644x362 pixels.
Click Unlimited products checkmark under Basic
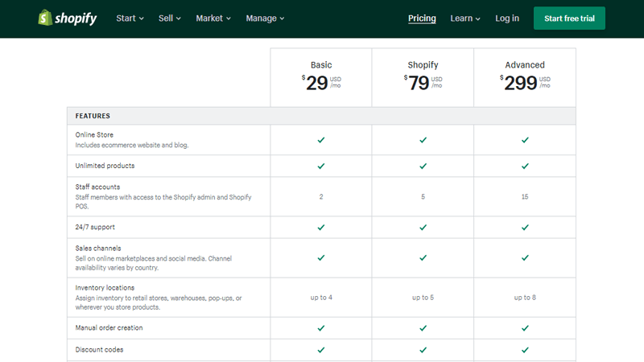click(x=321, y=166)
